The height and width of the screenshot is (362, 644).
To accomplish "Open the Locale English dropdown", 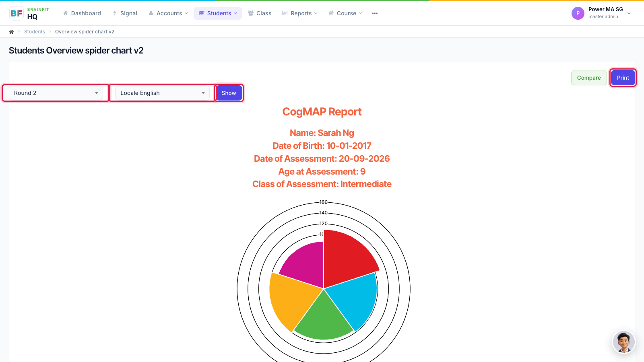I will (162, 93).
